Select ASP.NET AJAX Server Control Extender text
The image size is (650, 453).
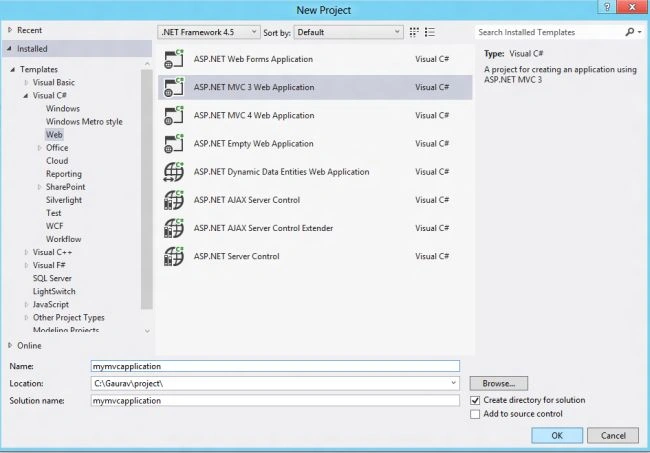263,228
